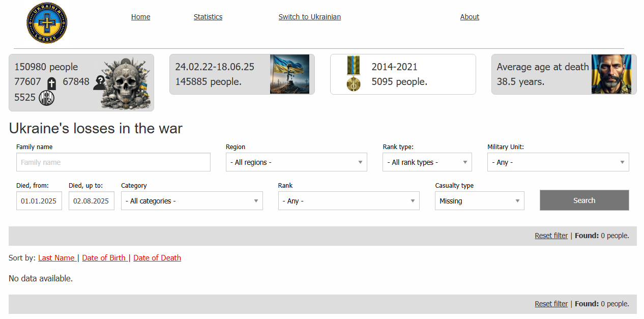Sort results by Date of Death
This screenshot has height=319, width=644.
tap(157, 258)
